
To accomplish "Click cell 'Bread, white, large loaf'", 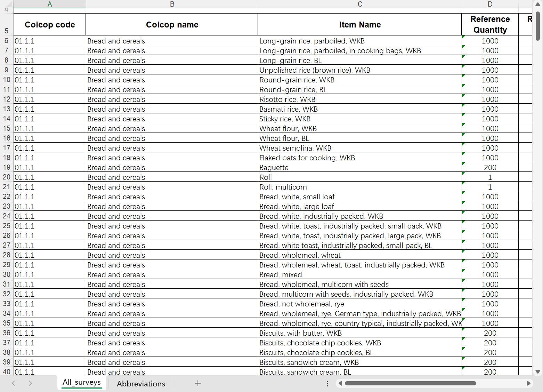I will [x=360, y=206].
